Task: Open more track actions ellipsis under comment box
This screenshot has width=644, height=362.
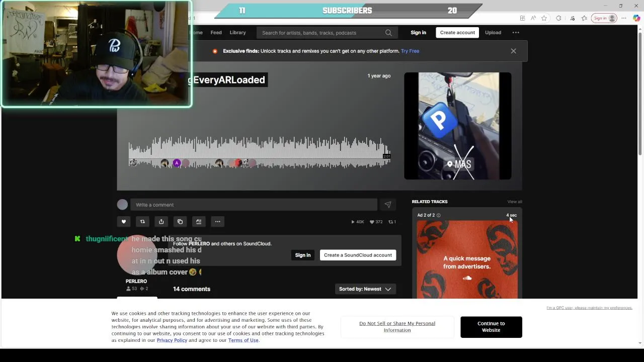Action: click(217, 222)
